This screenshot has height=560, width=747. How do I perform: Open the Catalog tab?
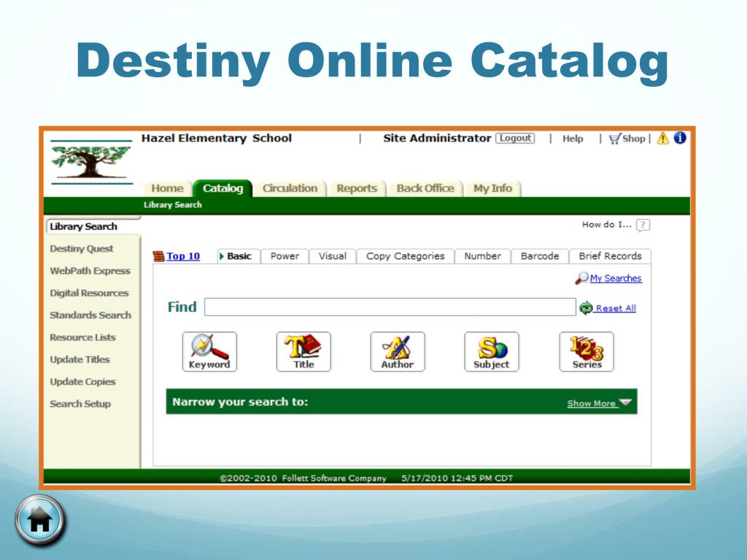tap(222, 189)
